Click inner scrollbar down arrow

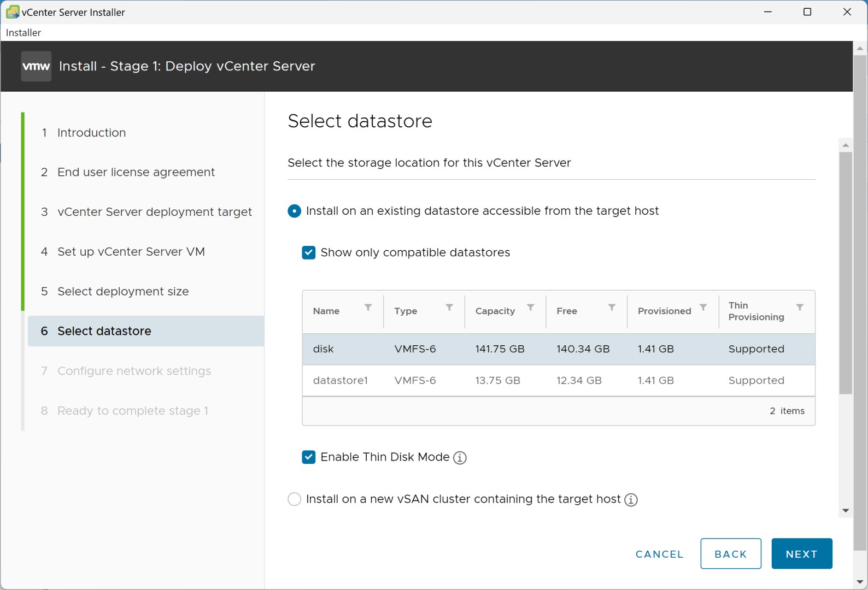[x=846, y=511]
